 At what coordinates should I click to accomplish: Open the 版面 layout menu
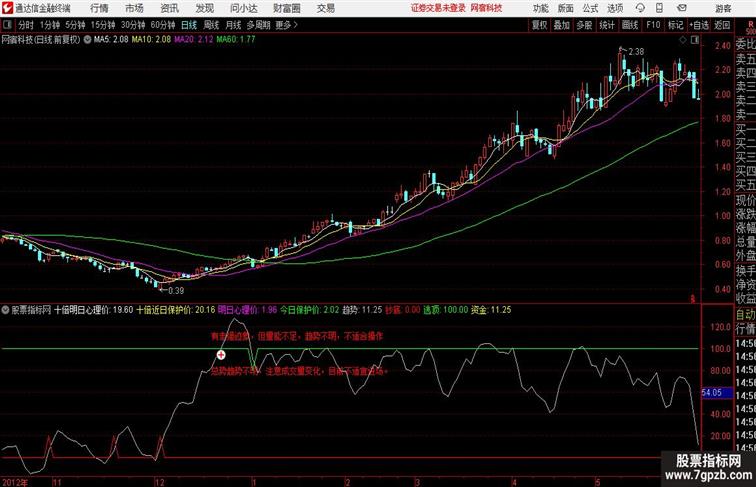566,8
